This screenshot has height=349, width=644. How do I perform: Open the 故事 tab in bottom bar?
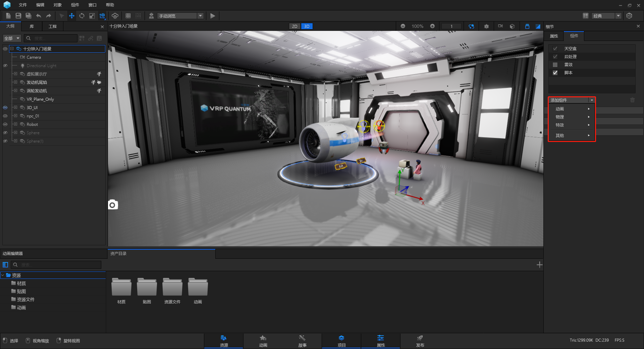pyautogui.click(x=302, y=341)
